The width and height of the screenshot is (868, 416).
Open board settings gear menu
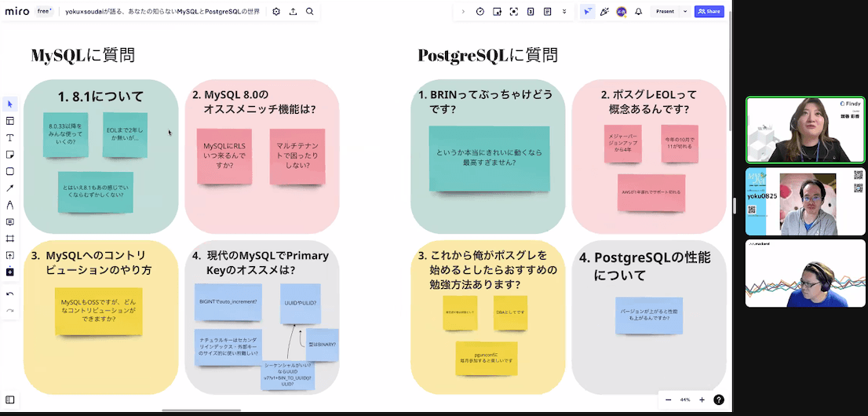click(275, 12)
